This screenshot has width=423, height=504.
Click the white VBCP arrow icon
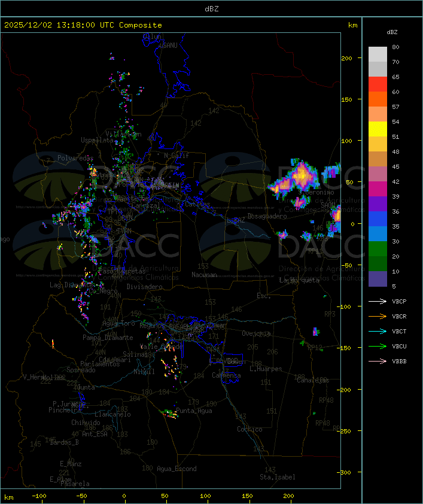[378, 301]
